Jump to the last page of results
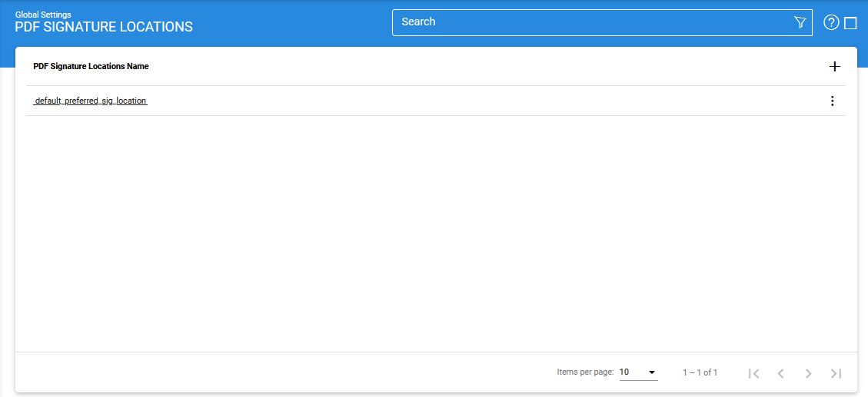The height and width of the screenshot is (397, 868). (x=836, y=373)
